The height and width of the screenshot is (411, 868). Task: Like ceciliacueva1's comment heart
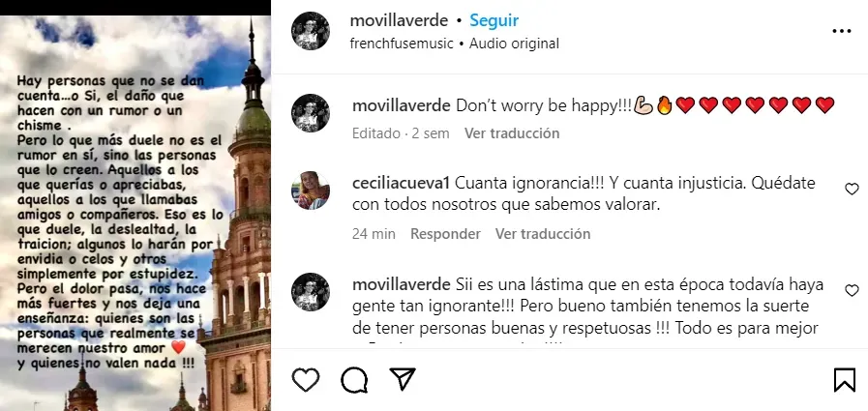852,190
